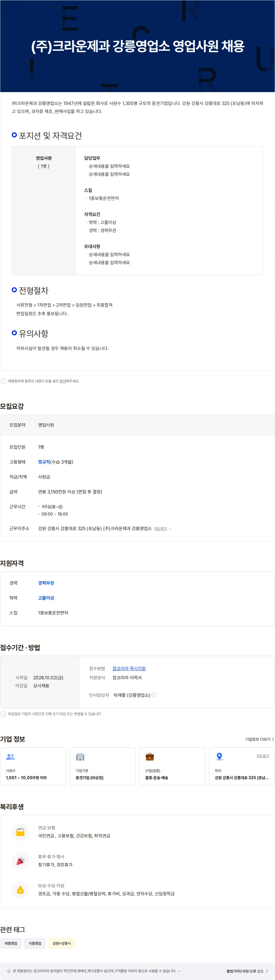Click the 경력무관 experience link
275x980 pixels.
tap(46, 582)
